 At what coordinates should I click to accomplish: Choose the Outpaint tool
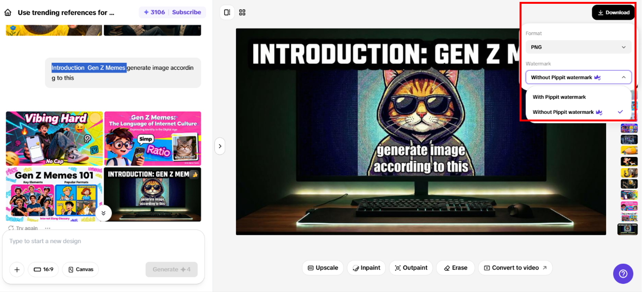pyautogui.click(x=411, y=268)
